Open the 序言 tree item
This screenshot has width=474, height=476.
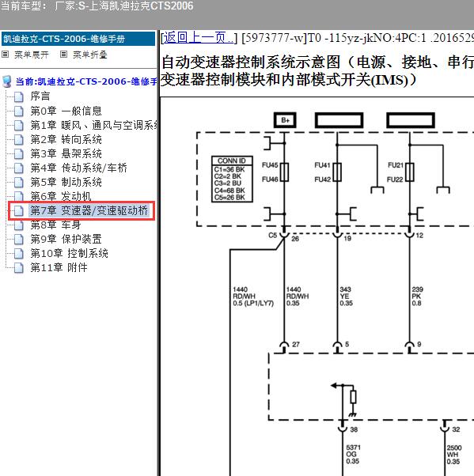40,96
